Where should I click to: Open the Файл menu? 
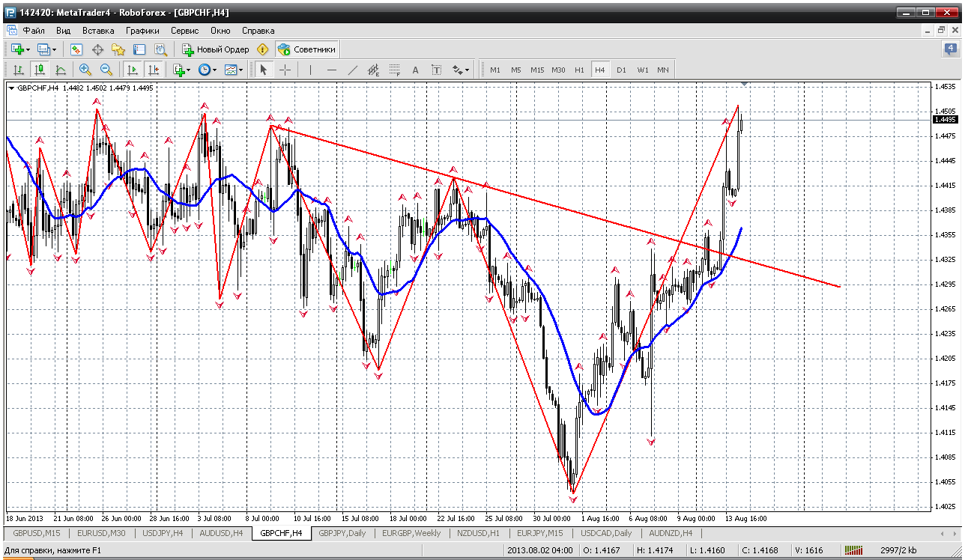pyautogui.click(x=34, y=31)
